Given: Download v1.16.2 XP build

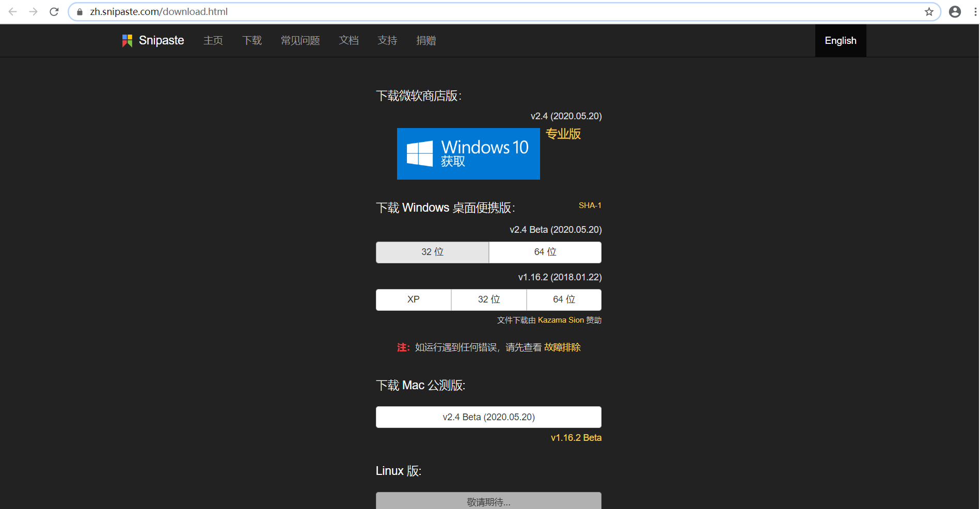Looking at the screenshot, I should pyautogui.click(x=414, y=299).
